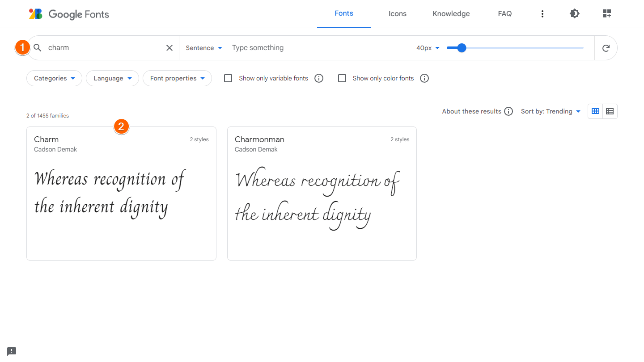Open the Sentence preview type dropdown
Viewport: 644px width, 362px height.
pyautogui.click(x=203, y=47)
